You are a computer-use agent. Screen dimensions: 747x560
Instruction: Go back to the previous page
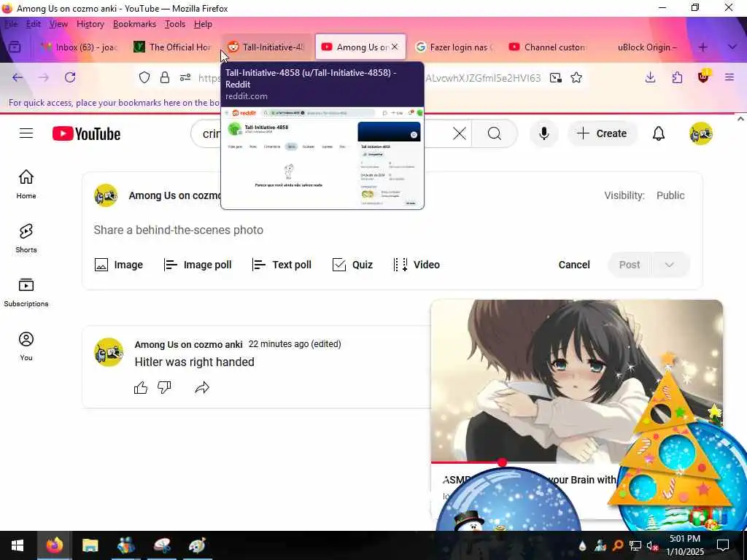click(18, 77)
